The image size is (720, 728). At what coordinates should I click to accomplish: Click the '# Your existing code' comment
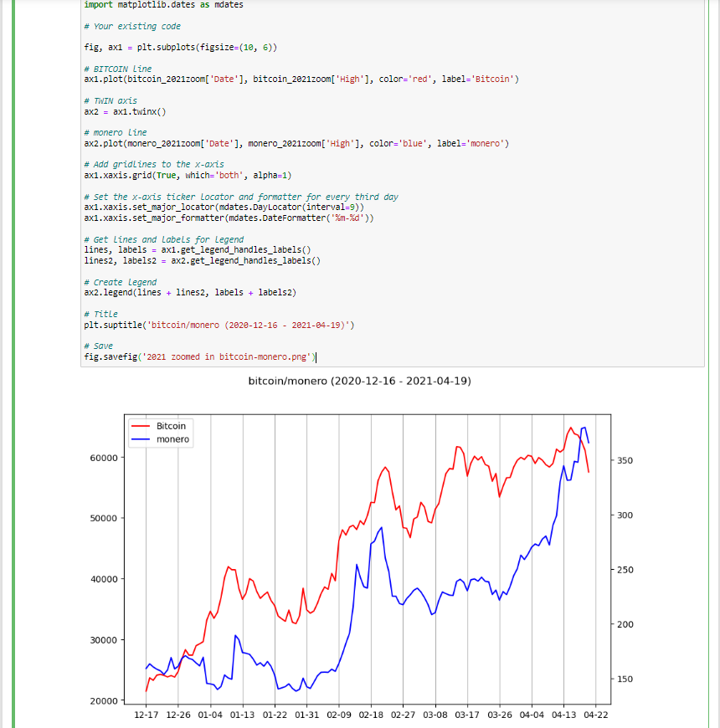click(132, 27)
